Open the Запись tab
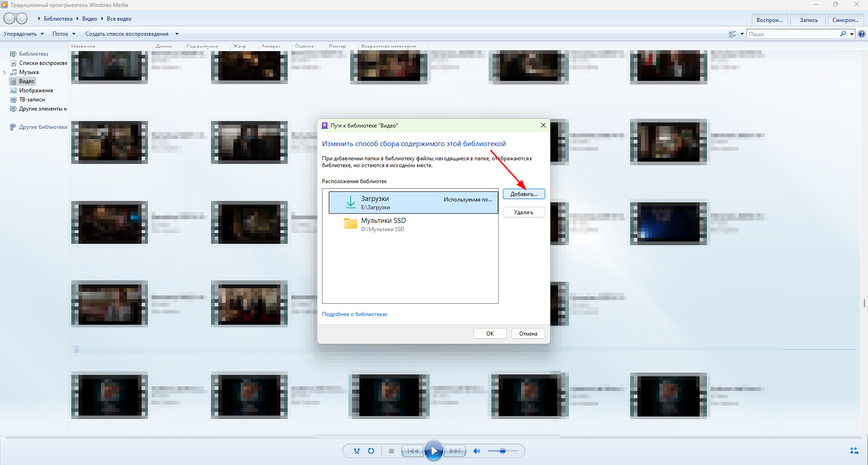Image resolution: width=868 pixels, height=465 pixels. pos(809,20)
